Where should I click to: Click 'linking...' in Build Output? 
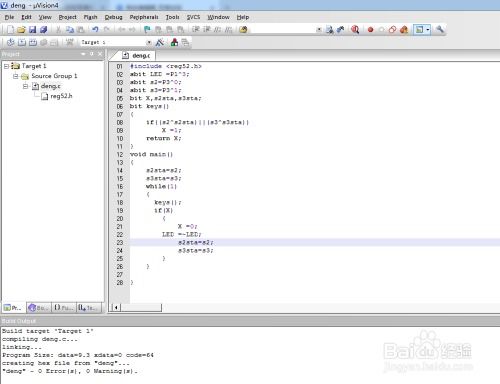point(21,347)
